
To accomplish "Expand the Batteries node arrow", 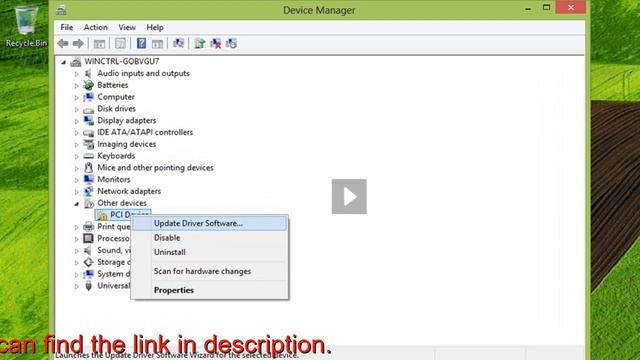I will [x=76, y=86].
